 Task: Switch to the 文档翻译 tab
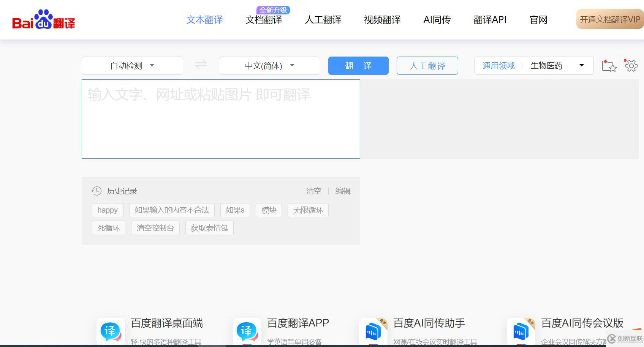[264, 20]
